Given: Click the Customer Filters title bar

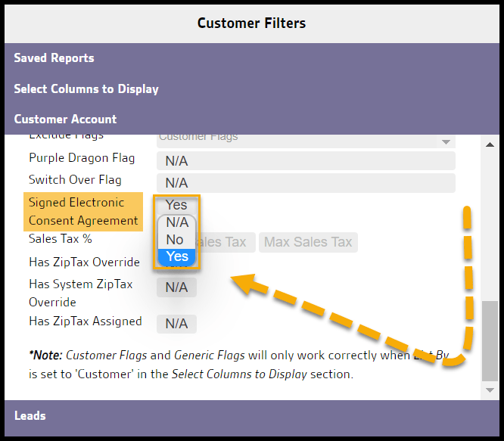Looking at the screenshot, I should point(251,23).
